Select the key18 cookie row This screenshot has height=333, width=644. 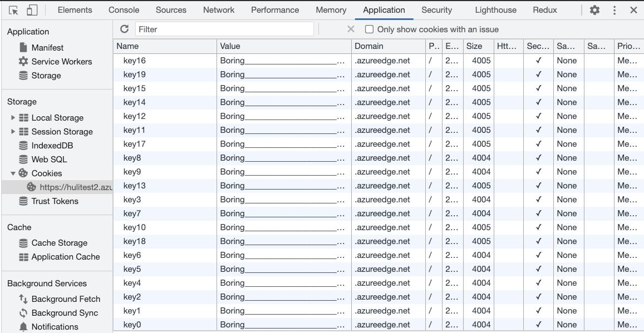(x=378, y=241)
